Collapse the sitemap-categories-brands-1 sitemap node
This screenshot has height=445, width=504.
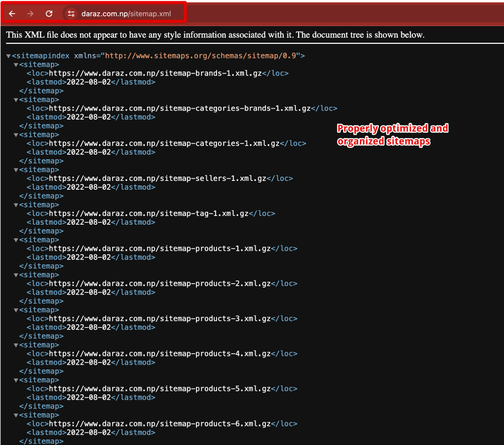pyautogui.click(x=16, y=100)
